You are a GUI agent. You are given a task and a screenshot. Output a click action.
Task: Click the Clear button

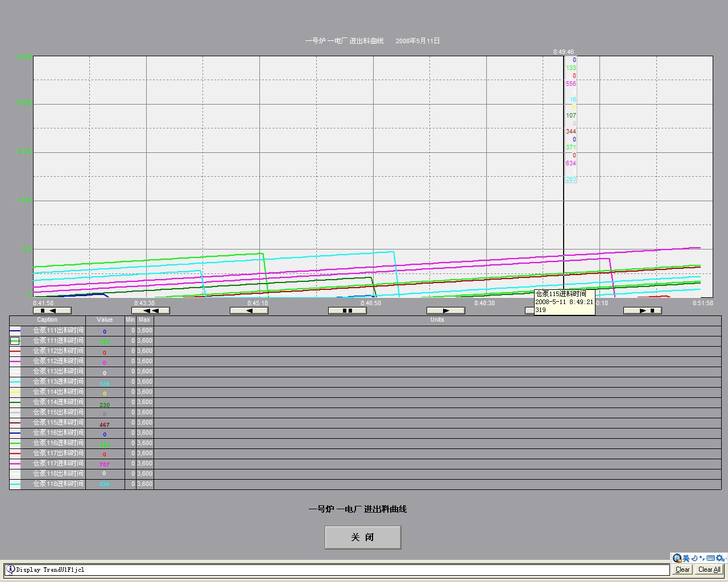682,569
